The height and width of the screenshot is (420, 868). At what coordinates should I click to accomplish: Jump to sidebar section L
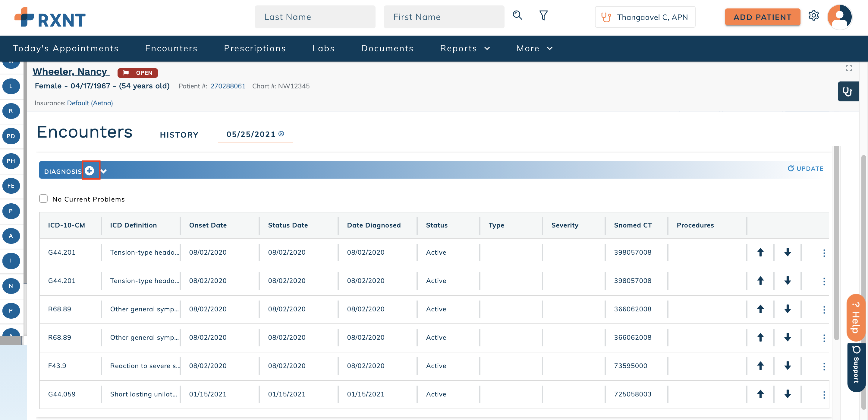(x=11, y=86)
